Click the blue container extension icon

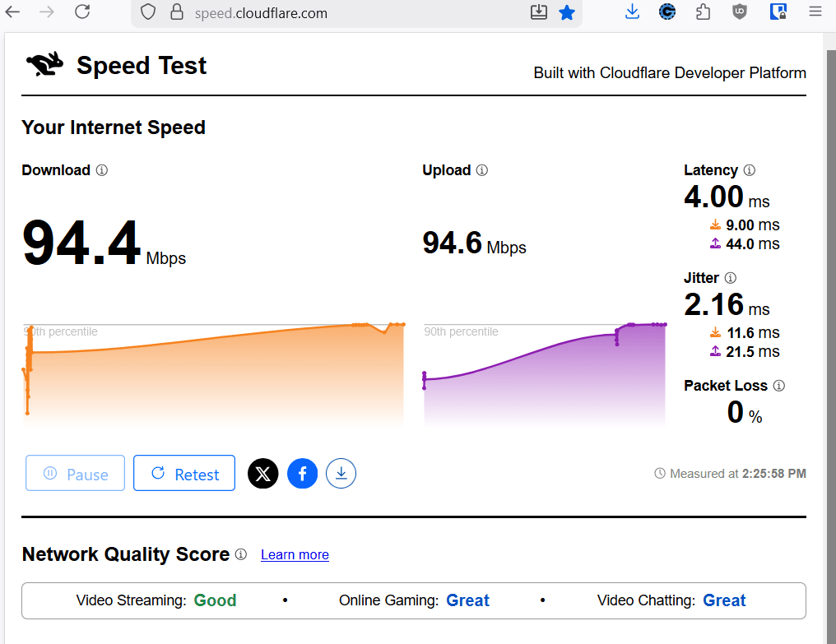[778, 12]
